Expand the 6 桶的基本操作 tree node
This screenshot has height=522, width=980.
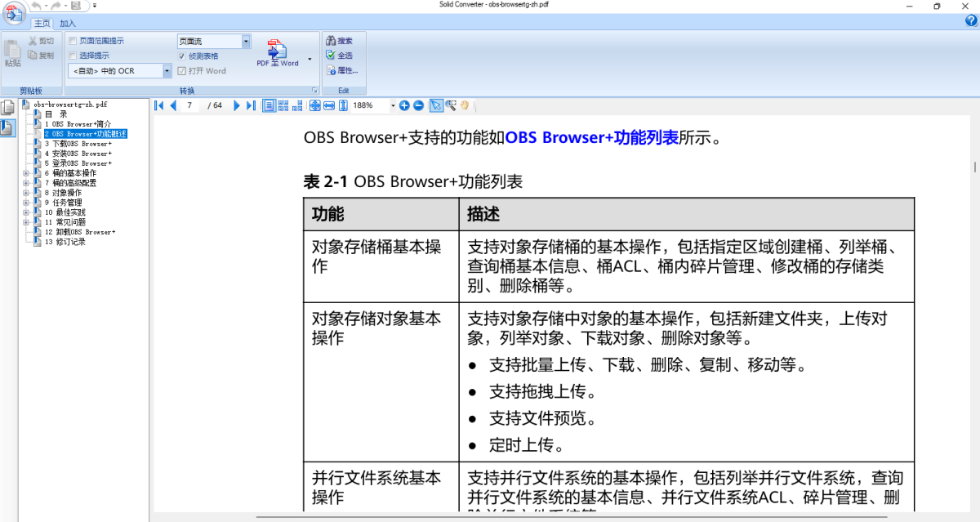(24, 173)
